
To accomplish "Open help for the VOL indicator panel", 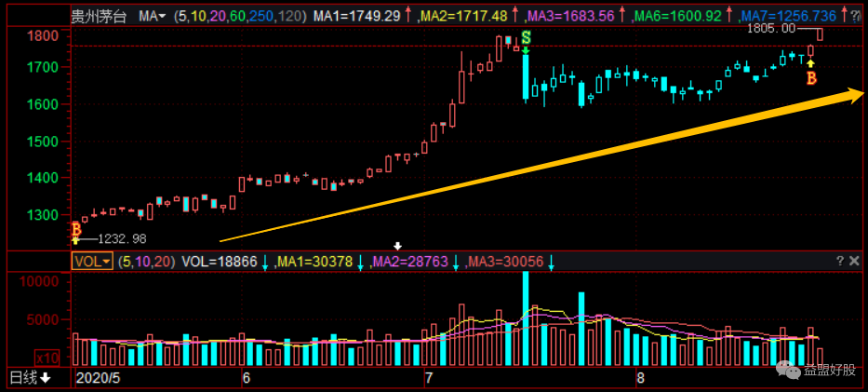I will tap(840, 262).
